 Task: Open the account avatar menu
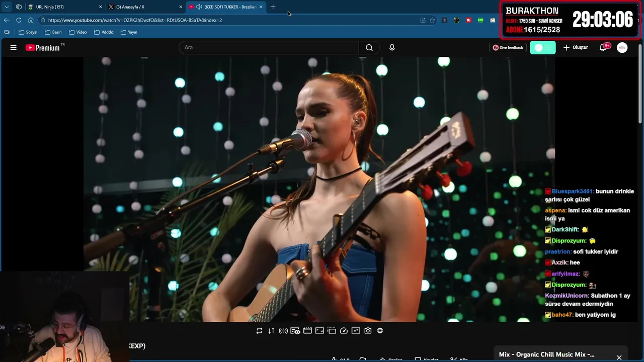[x=622, y=48]
